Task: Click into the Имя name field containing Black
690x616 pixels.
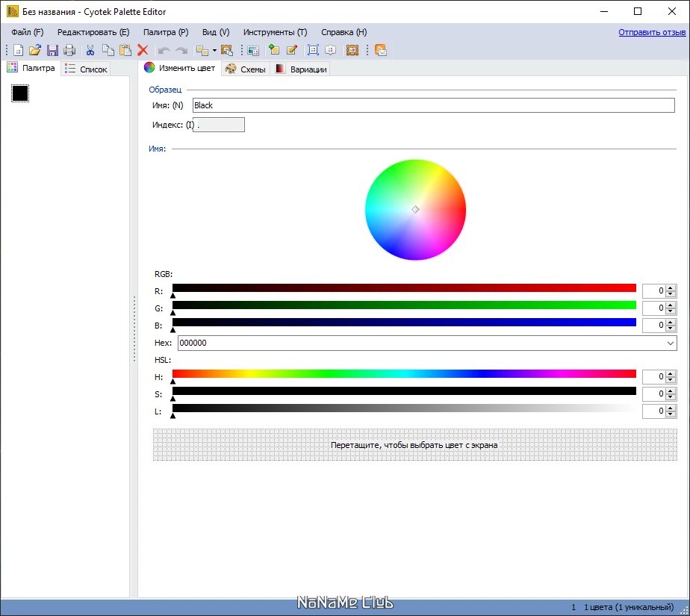Action: tap(433, 105)
